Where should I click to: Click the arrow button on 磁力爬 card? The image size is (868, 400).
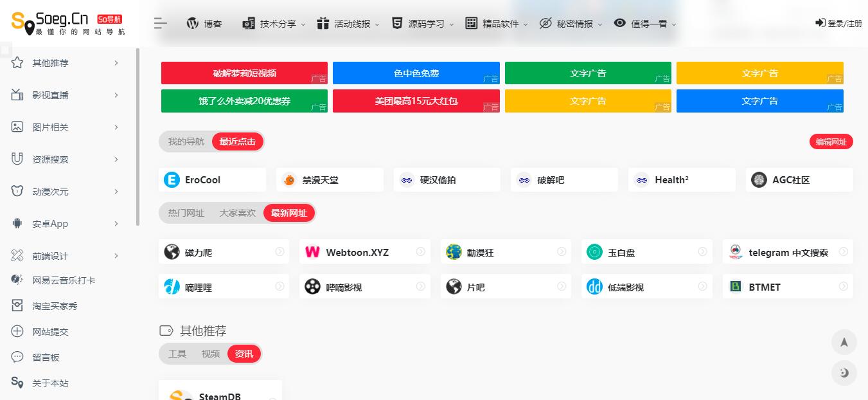click(279, 251)
